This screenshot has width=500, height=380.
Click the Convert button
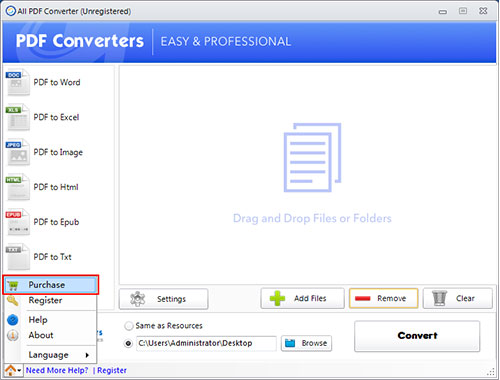pos(417,336)
